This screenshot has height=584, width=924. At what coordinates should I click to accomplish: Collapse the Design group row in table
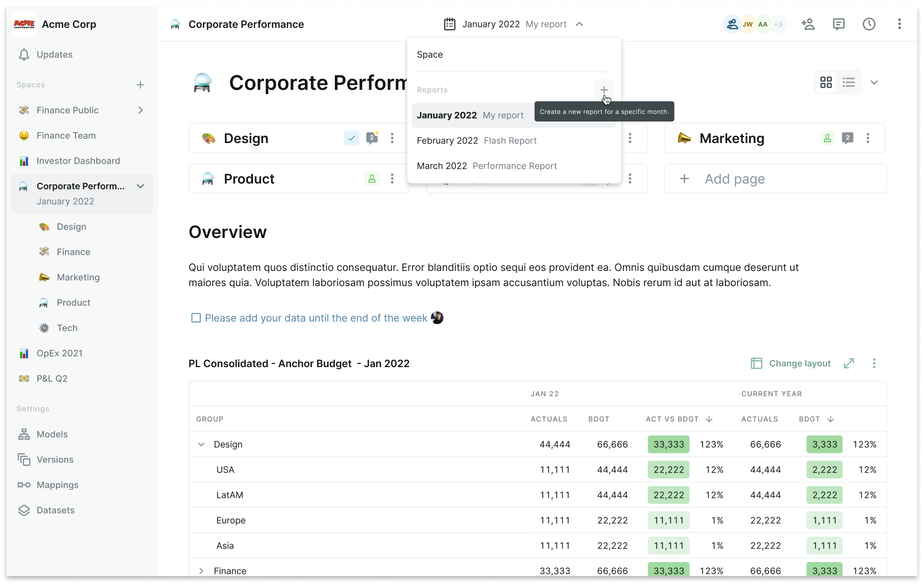click(201, 444)
